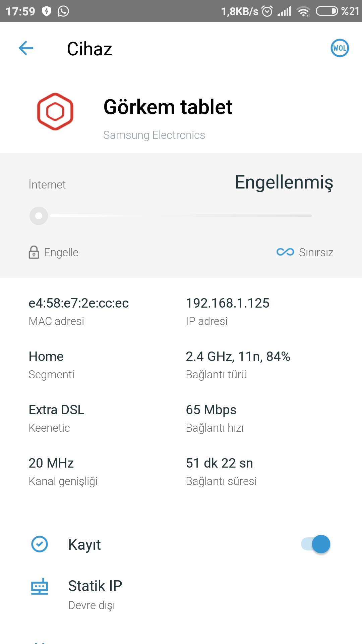Tap the Engelle block label
362x644 pixels.
tap(61, 252)
